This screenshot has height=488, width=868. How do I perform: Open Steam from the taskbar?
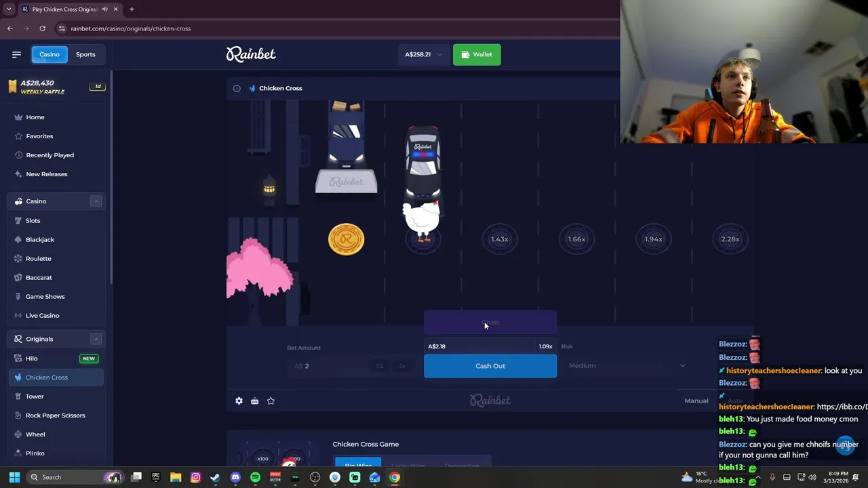(215, 477)
